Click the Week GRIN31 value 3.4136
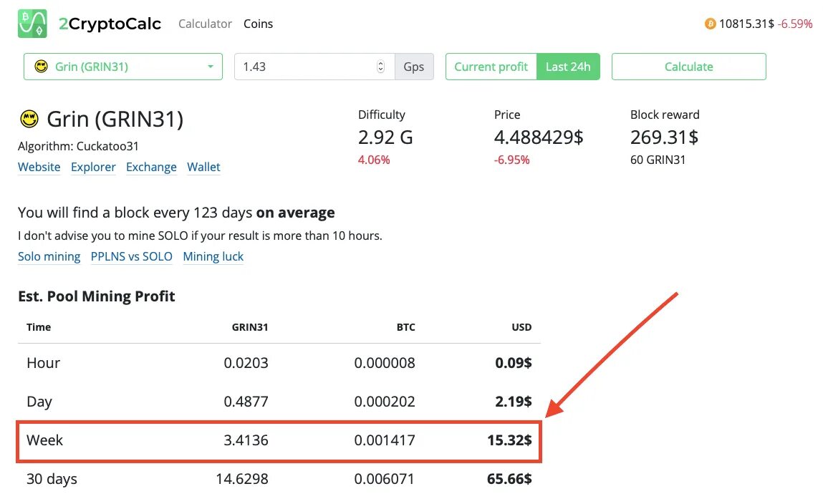823x504 pixels. tap(246, 440)
